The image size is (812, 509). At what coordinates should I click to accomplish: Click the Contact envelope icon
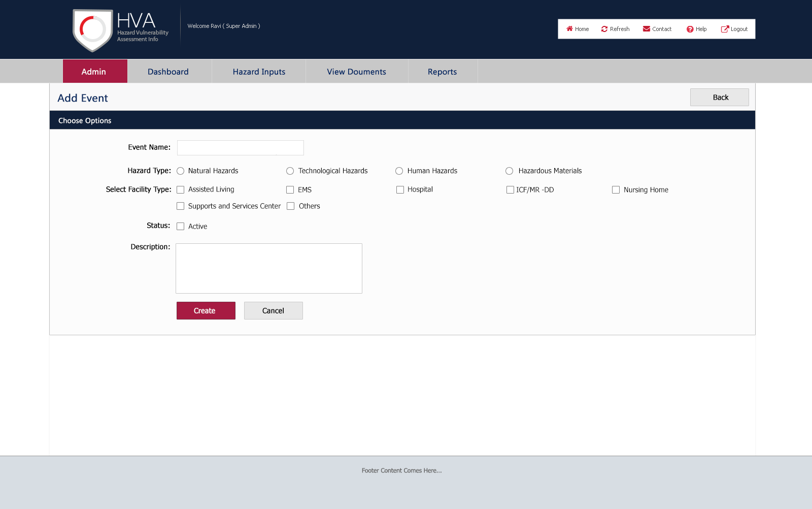point(647,29)
